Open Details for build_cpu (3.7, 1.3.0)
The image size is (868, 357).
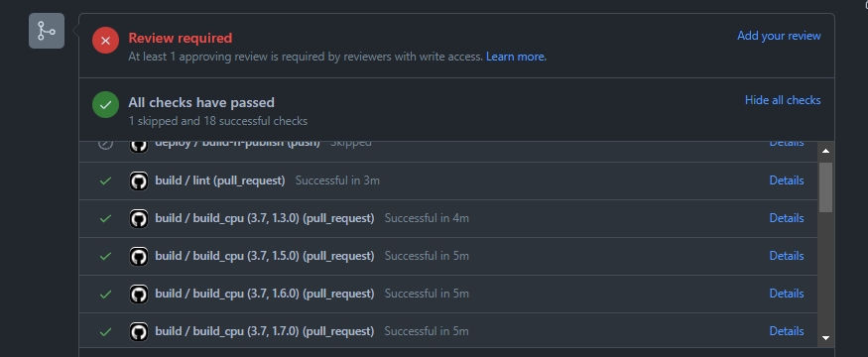(x=787, y=218)
